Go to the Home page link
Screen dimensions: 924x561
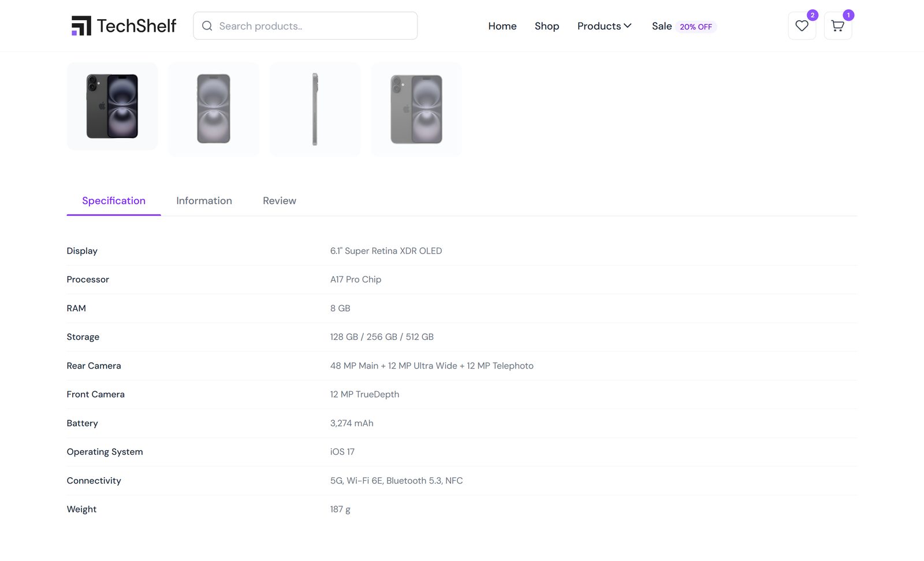tap(502, 26)
